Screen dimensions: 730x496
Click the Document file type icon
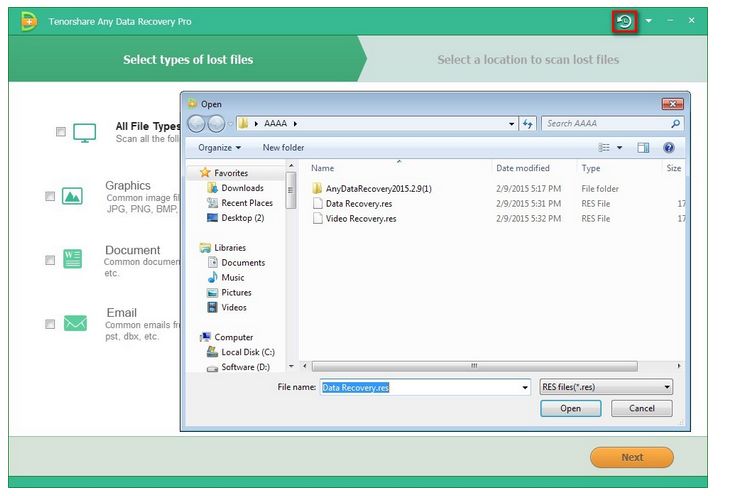click(72, 259)
